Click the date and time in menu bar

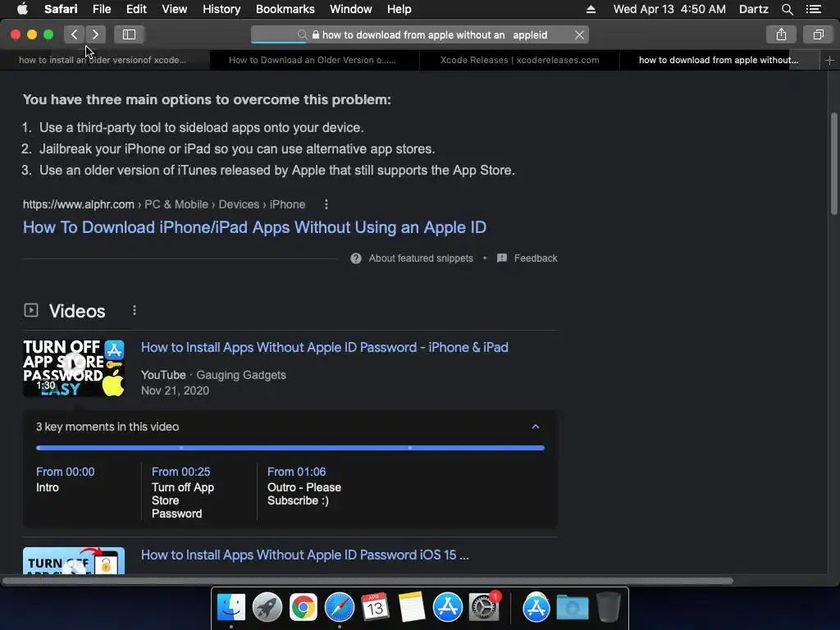click(669, 9)
